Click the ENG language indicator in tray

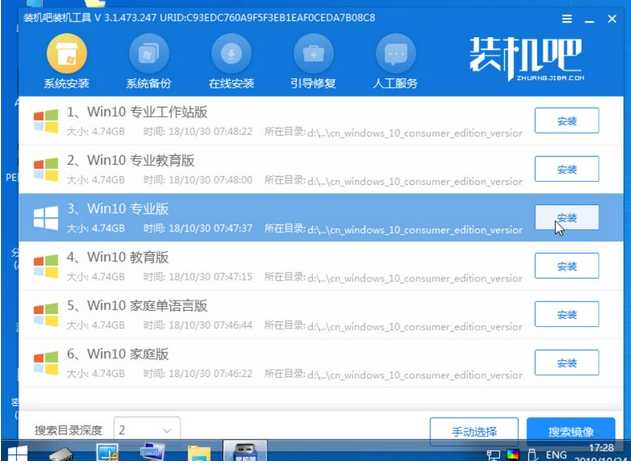coord(556,455)
